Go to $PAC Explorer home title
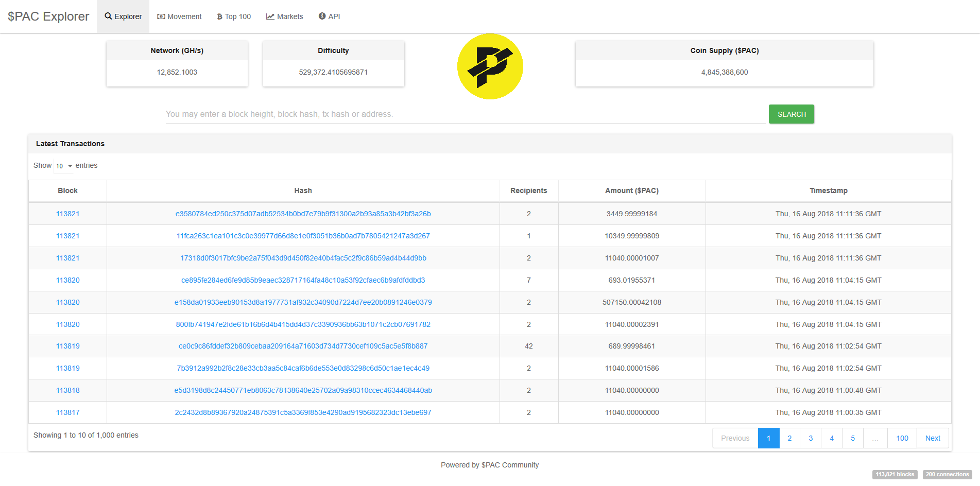The image size is (980, 486). (48, 16)
